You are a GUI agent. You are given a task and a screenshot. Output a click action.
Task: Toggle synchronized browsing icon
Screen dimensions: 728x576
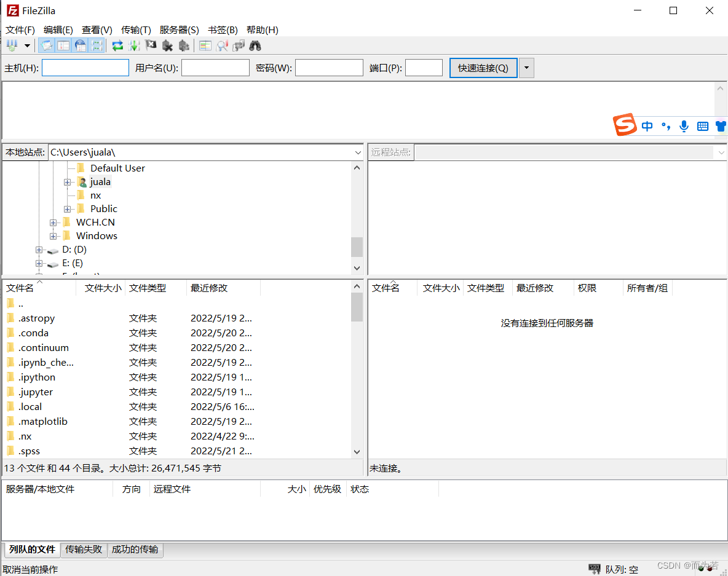coord(239,45)
